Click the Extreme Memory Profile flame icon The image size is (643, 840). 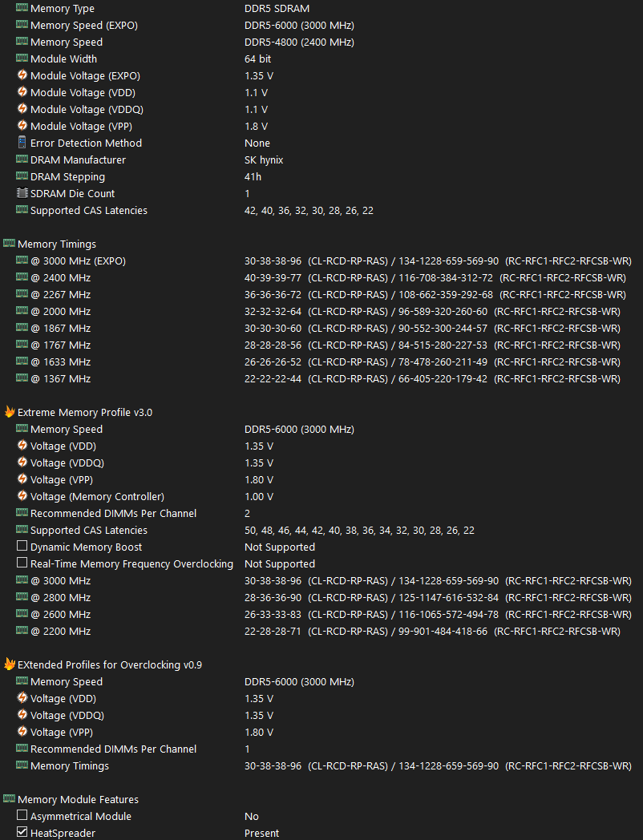(x=9, y=412)
